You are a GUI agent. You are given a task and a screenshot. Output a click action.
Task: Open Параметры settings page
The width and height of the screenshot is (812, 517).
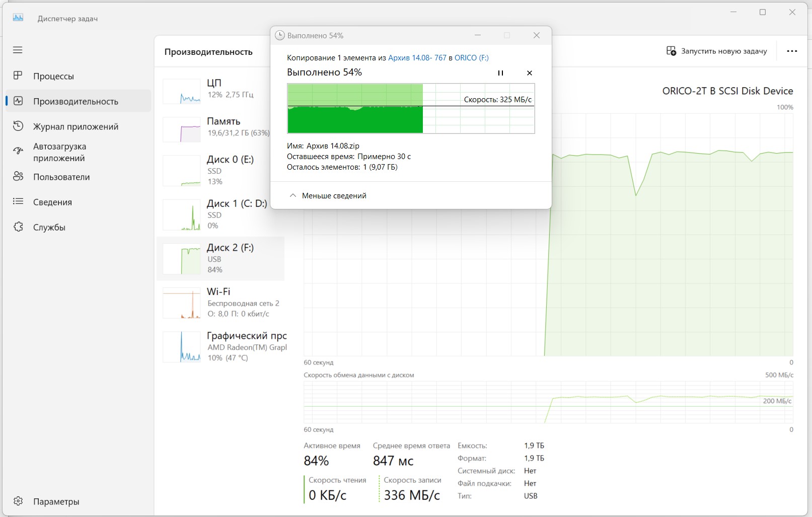click(x=78, y=501)
